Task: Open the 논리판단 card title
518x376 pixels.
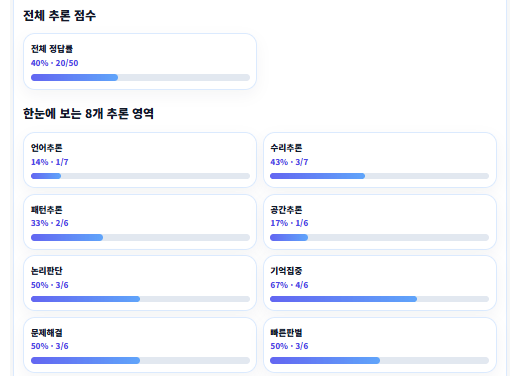Action: point(47,271)
